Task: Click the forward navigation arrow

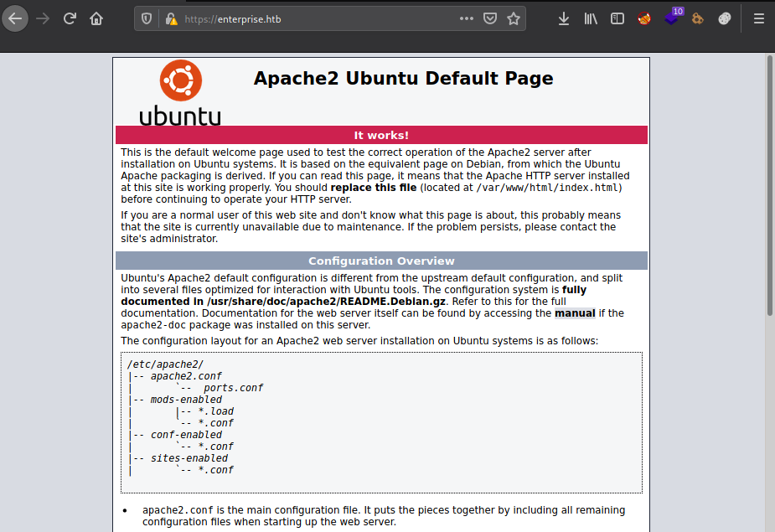Action: pyautogui.click(x=43, y=18)
